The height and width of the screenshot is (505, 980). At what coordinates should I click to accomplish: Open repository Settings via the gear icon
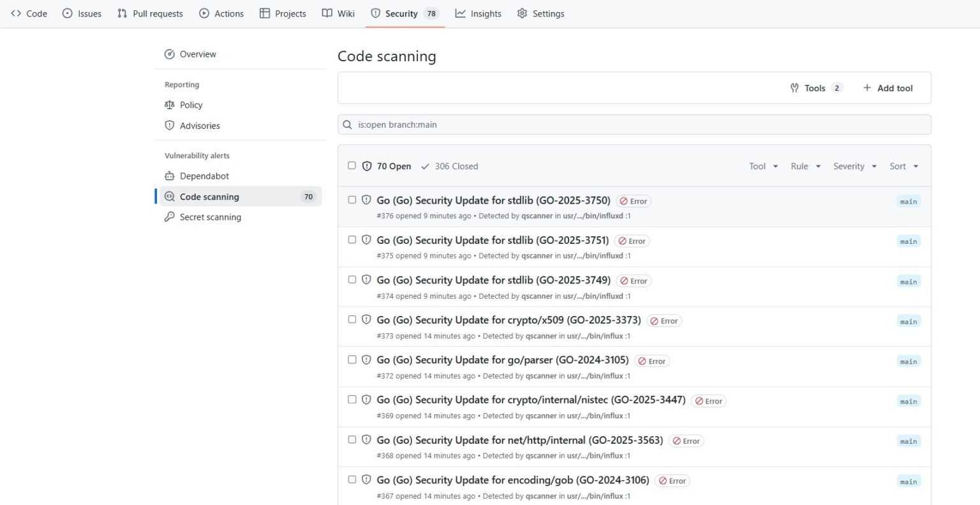click(522, 13)
